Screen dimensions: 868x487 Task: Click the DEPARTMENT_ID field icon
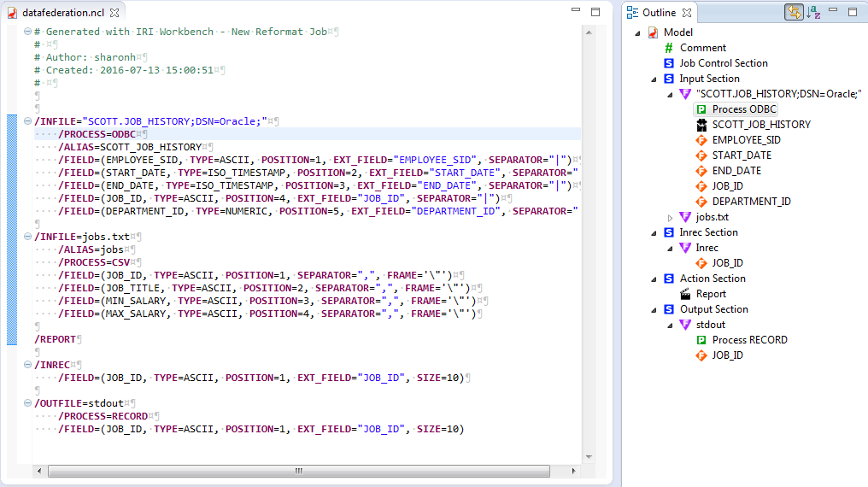pos(701,202)
